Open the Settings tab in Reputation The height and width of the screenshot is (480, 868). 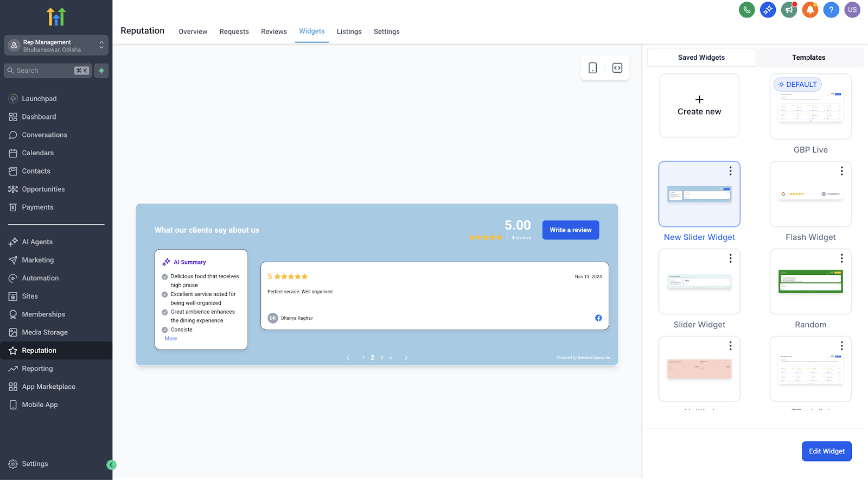387,31
